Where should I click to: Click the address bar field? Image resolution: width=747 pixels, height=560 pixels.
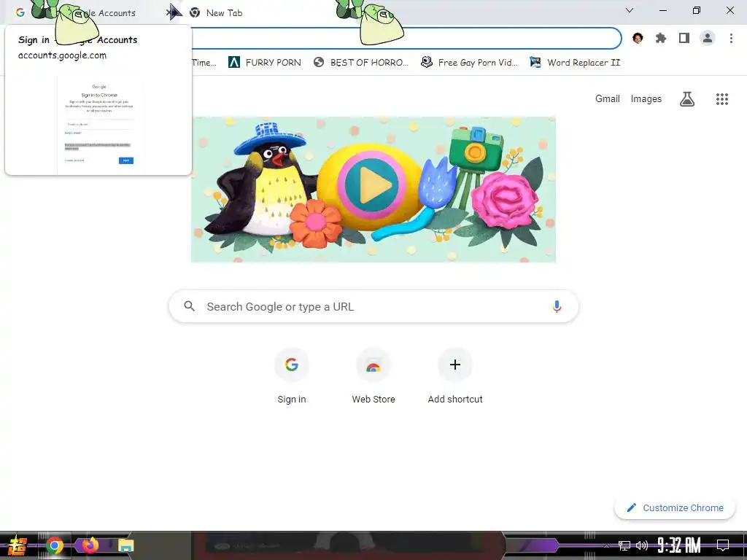405,38
